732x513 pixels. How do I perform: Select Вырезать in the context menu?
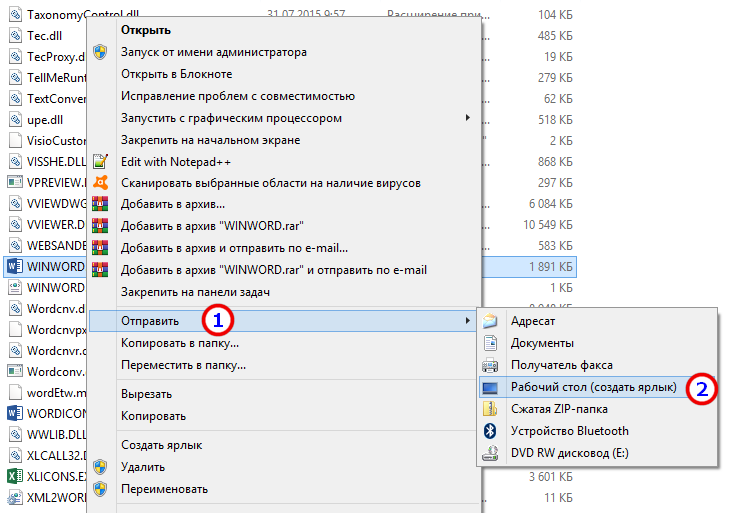146,394
